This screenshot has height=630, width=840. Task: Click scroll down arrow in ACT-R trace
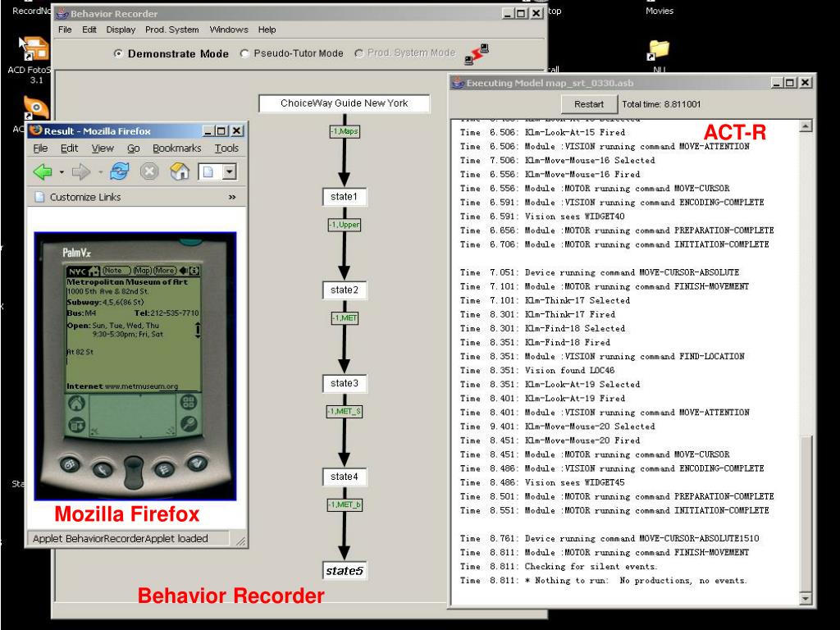tap(806, 598)
